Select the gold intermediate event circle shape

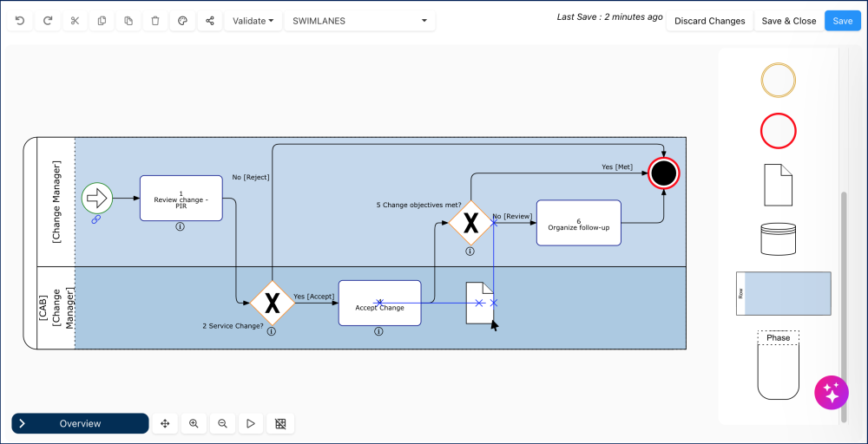point(779,81)
